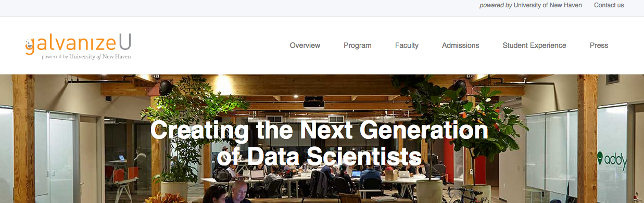Open the Program section

pos(358,45)
